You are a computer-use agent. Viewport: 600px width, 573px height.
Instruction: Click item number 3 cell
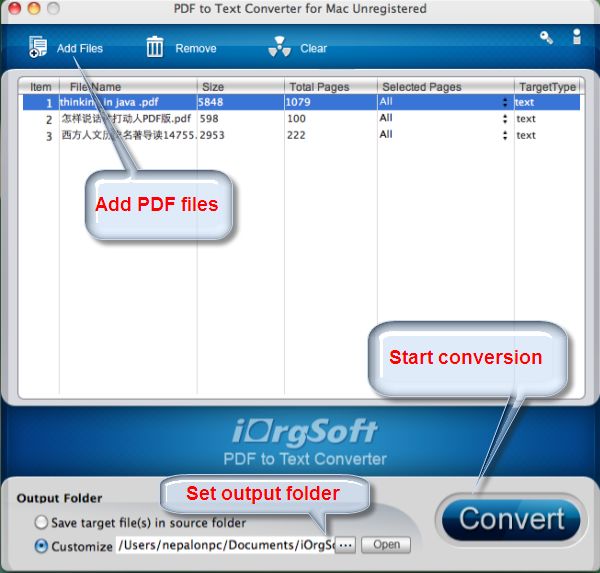coord(49,136)
